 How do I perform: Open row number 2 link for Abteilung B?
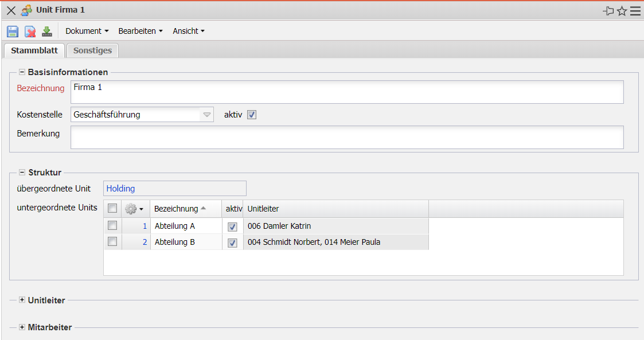click(x=145, y=243)
